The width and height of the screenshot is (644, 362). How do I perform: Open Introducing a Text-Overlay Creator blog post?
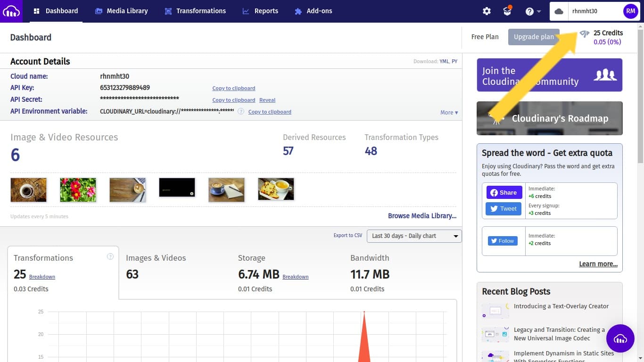coord(561,306)
